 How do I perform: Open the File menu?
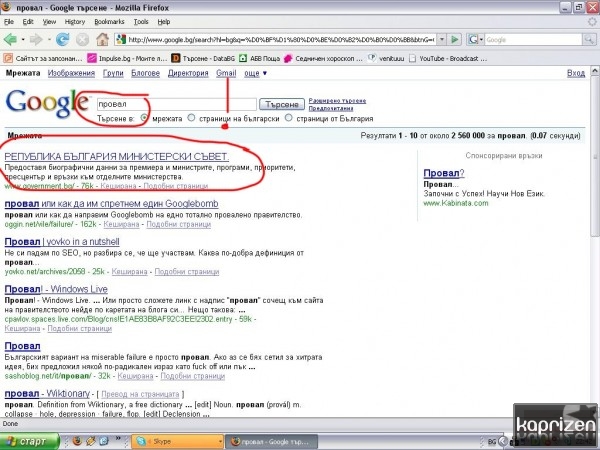[9, 22]
